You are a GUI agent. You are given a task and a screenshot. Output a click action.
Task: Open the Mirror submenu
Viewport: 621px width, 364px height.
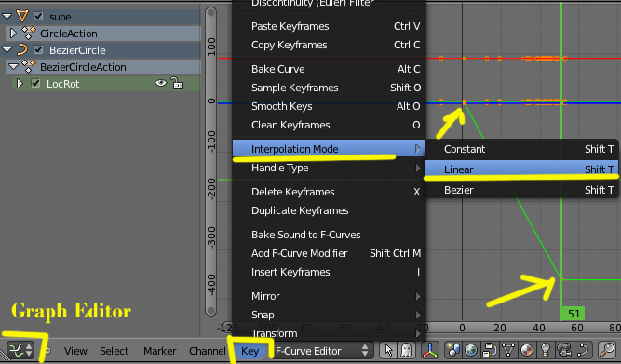pos(329,296)
